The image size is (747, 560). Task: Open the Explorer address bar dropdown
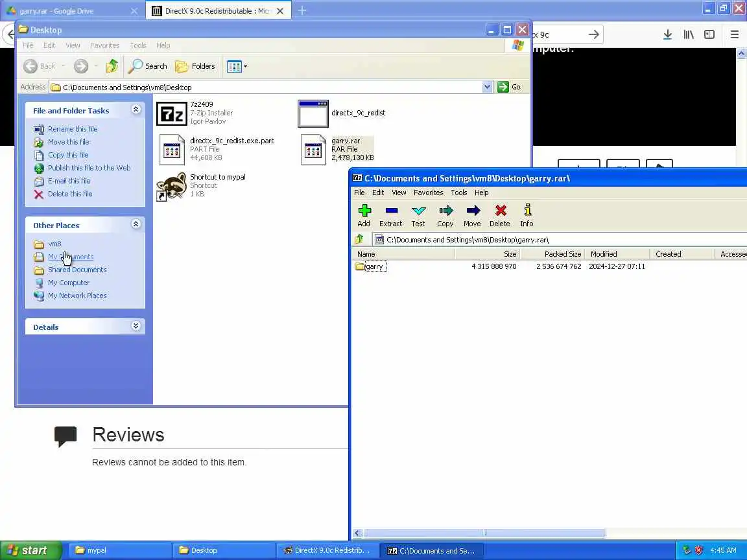[487, 87]
